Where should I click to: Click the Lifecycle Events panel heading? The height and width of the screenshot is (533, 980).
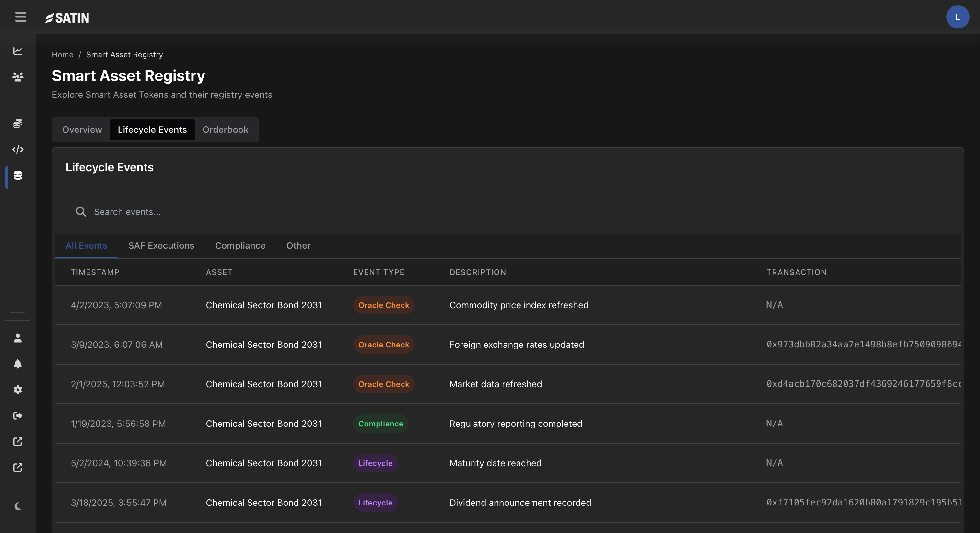[x=110, y=167]
